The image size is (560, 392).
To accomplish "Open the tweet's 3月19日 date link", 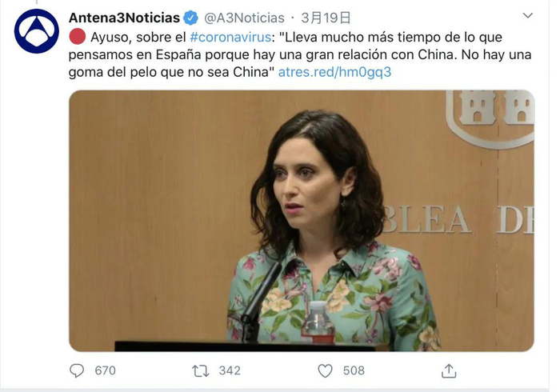I will pos(326,18).
